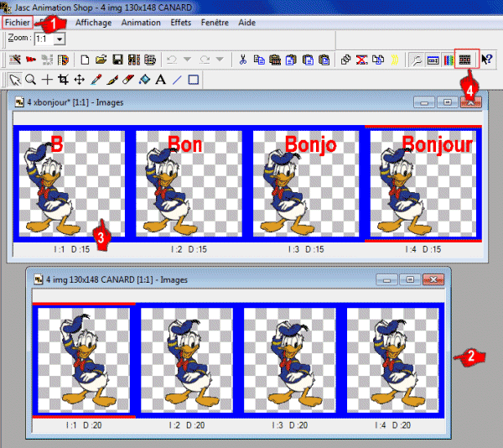Select the Mover tool
The height and width of the screenshot is (448, 503).
pos(80,80)
